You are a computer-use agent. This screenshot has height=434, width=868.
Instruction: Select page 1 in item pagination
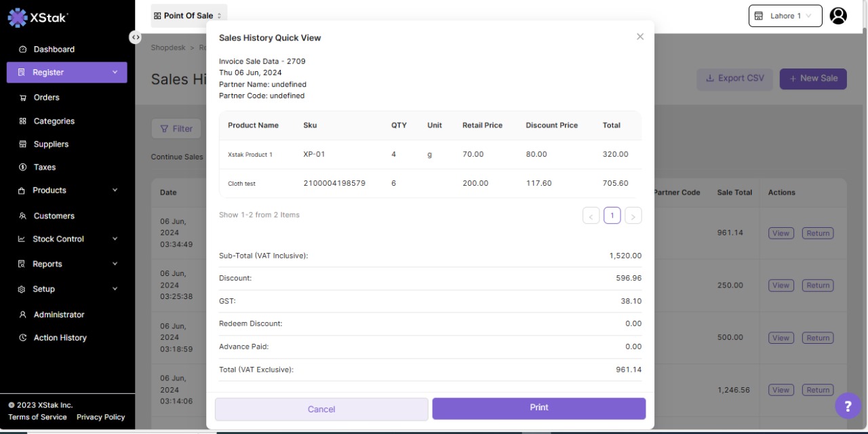pyautogui.click(x=612, y=216)
